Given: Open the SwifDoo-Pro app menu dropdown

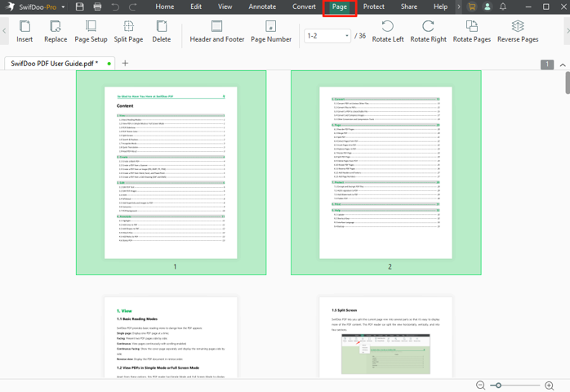Looking at the screenshot, I should (x=63, y=7).
